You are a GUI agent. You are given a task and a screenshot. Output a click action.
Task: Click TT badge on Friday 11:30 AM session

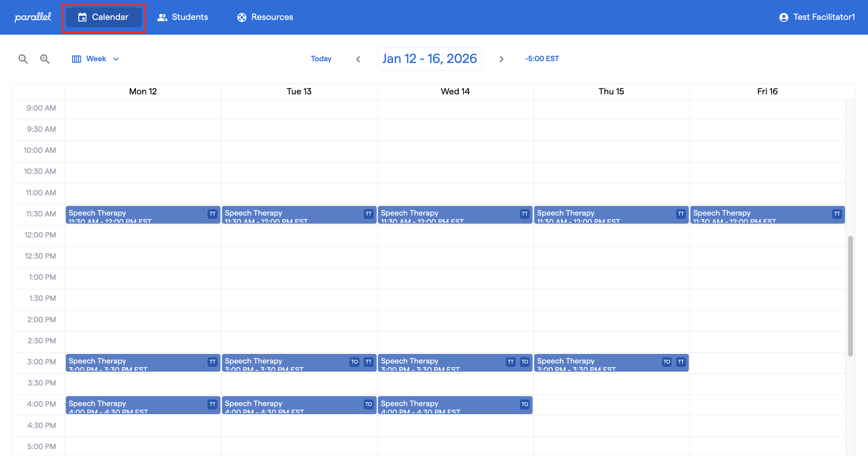point(837,214)
